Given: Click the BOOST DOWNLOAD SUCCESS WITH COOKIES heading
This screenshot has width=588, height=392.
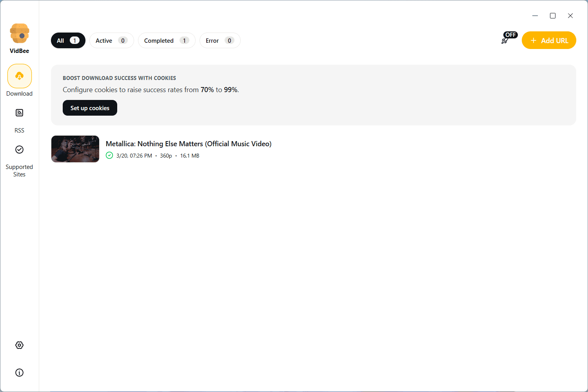Looking at the screenshot, I should click(119, 78).
